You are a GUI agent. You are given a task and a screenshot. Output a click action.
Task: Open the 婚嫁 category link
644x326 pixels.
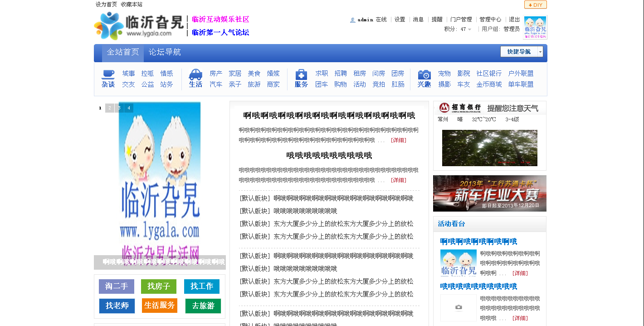pyautogui.click(x=273, y=74)
